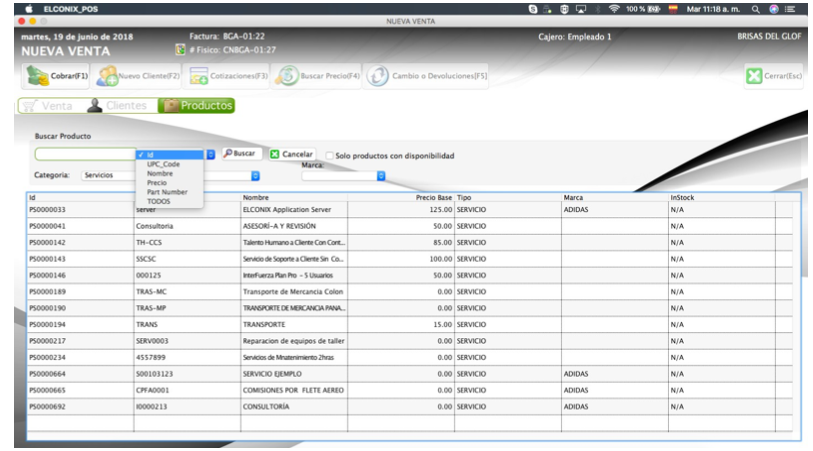Switch to the Venta tab
This screenshot has height=451, width=813.
[48, 106]
